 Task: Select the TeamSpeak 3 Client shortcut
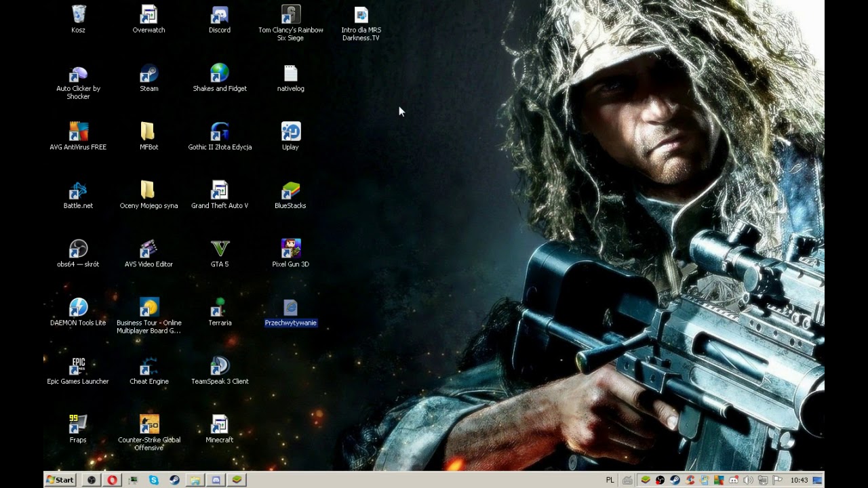tap(220, 371)
